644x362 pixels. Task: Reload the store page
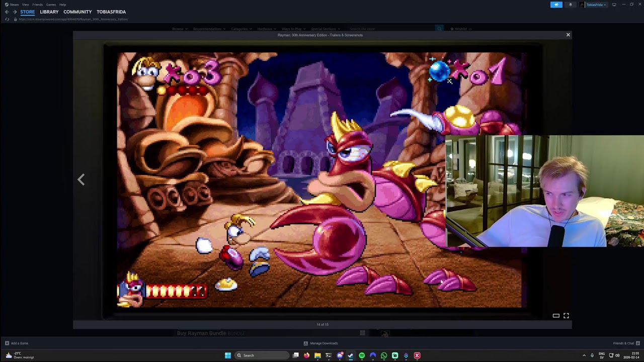(7, 19)
